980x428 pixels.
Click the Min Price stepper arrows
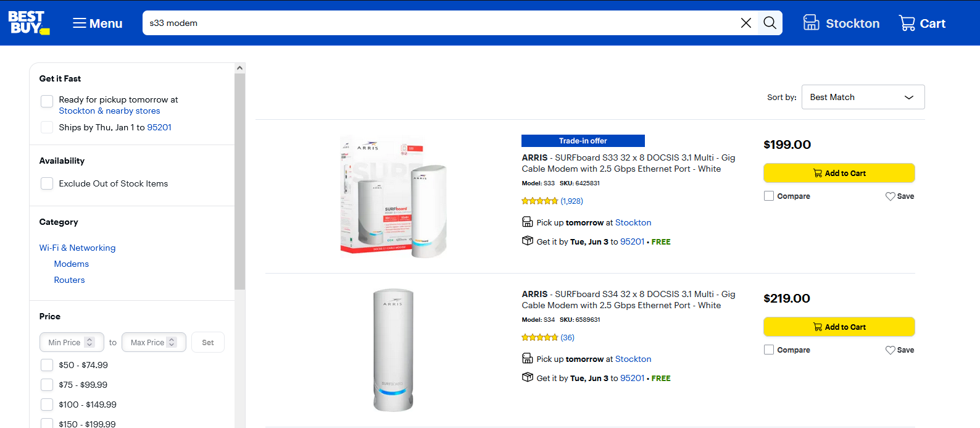point(89,342)
